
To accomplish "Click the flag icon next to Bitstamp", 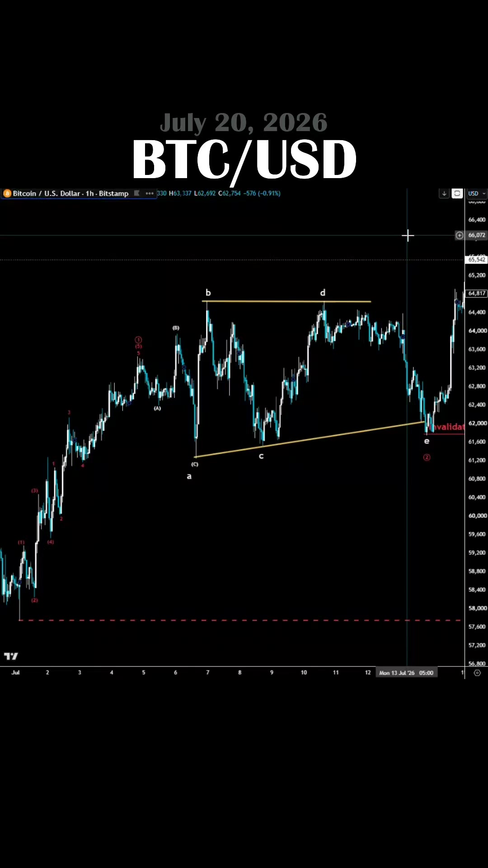I will click(x=137, y=193).
